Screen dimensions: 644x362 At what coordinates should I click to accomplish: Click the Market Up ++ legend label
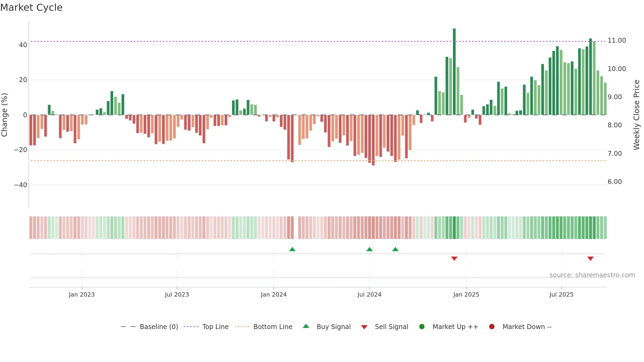click(x=455, y=327)
